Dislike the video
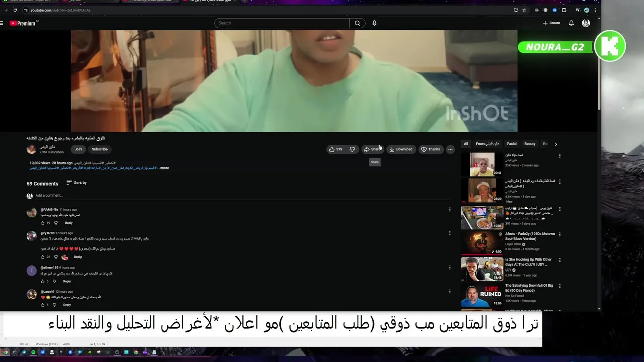This screenshot has height=362, width=644. (352, 149)
